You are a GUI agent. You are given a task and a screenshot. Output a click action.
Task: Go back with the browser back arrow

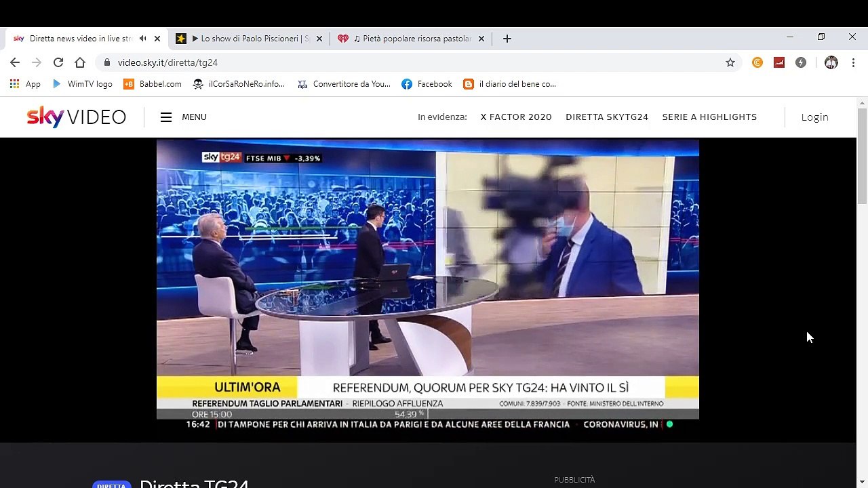[x=15, y=62]
